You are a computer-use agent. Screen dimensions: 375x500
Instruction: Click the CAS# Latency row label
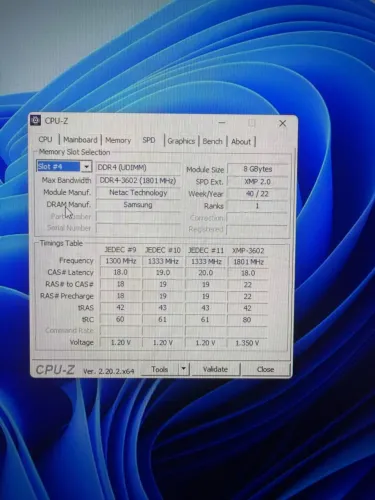pyautogui.click(x=70, y=272)
